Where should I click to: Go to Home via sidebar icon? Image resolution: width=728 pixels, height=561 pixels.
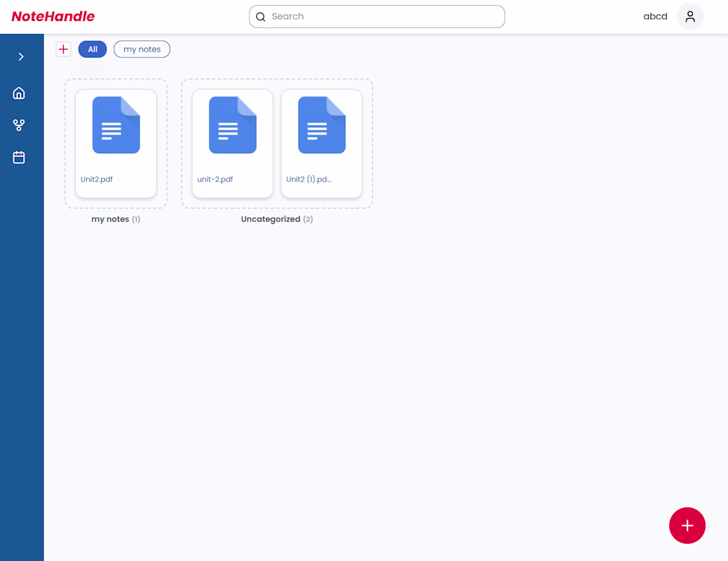point(19,93)
